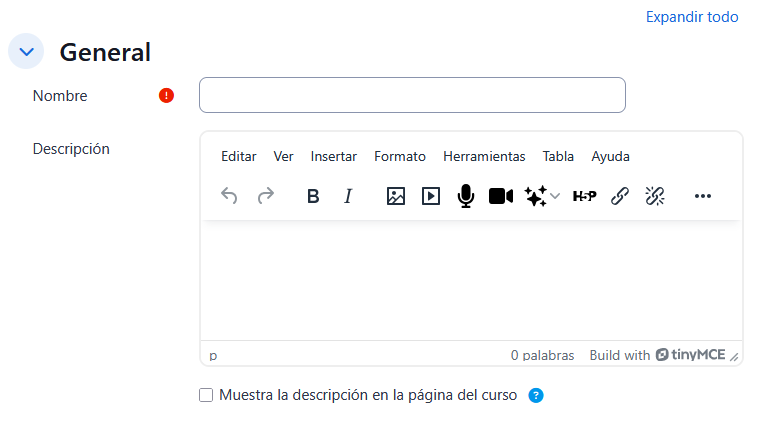Open the multimedia insert icon

tap(431, 196)
